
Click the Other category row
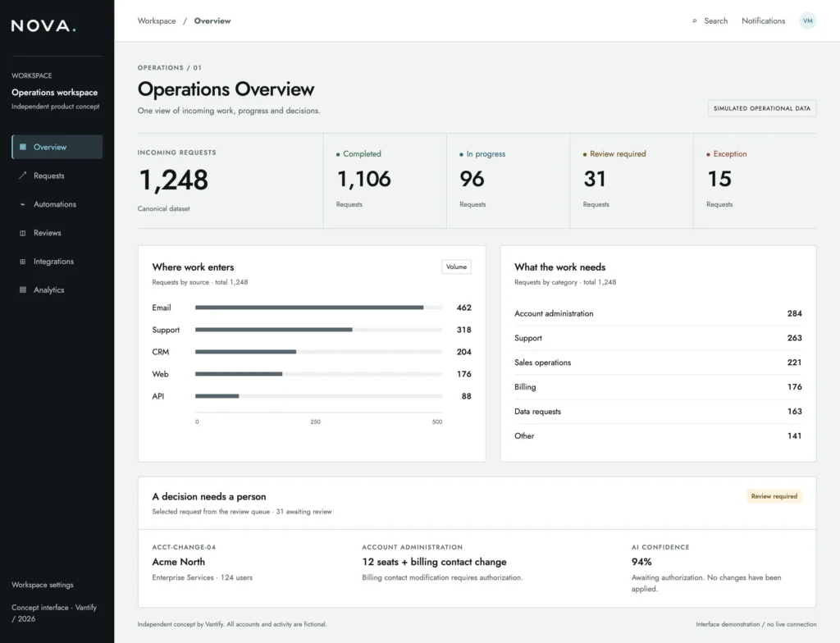658,436
